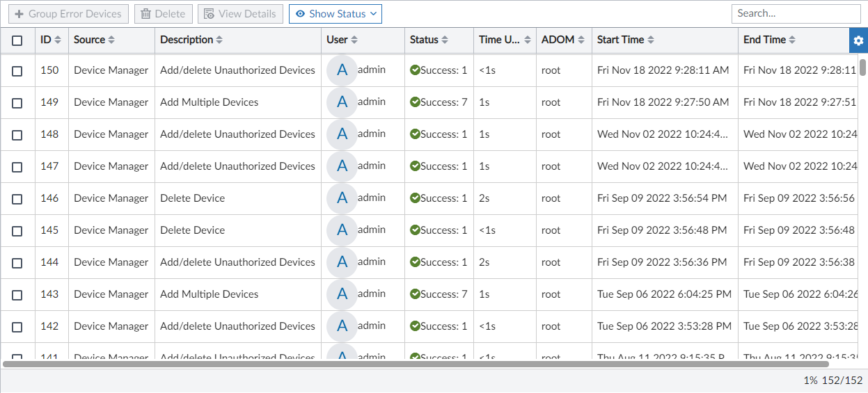868x393 pixels.
Task: Click the User column header
Action: tap(337, 40)
